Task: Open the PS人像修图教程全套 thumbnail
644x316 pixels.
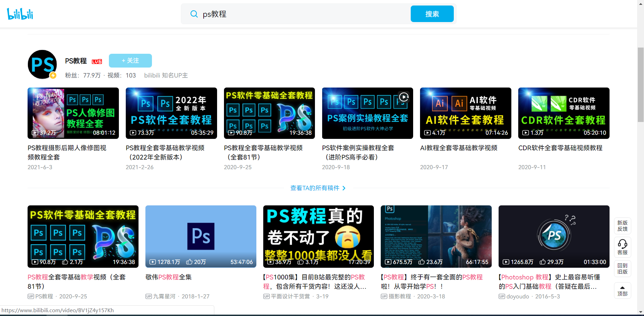Action: 73,113
